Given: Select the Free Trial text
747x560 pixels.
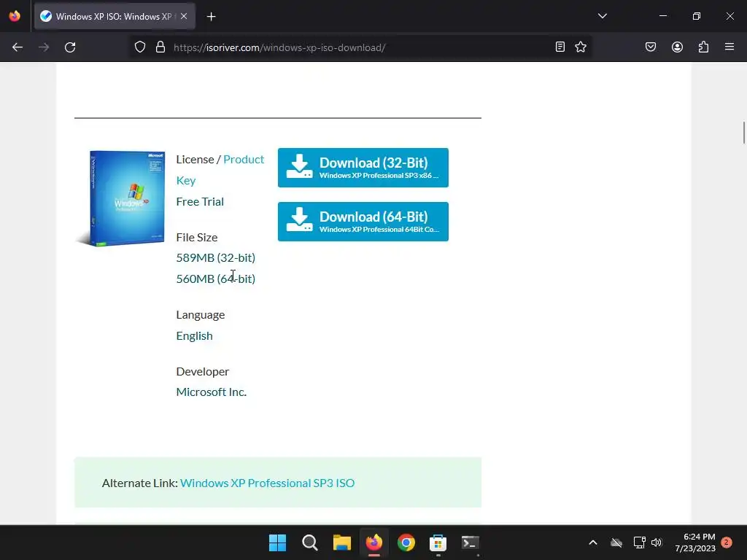Looking at the screenshot, I should [200, 201].
